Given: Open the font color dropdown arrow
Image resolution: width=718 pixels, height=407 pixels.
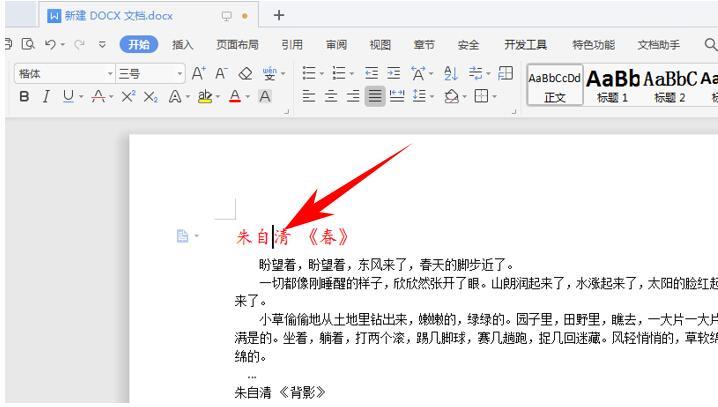Looking at the screenshot, I should (248, 97).
